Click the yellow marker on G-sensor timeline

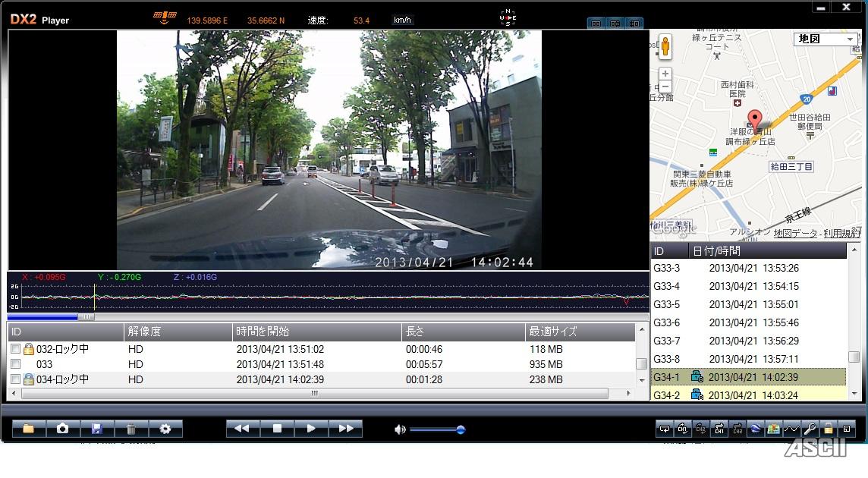[x=95, y=297]
